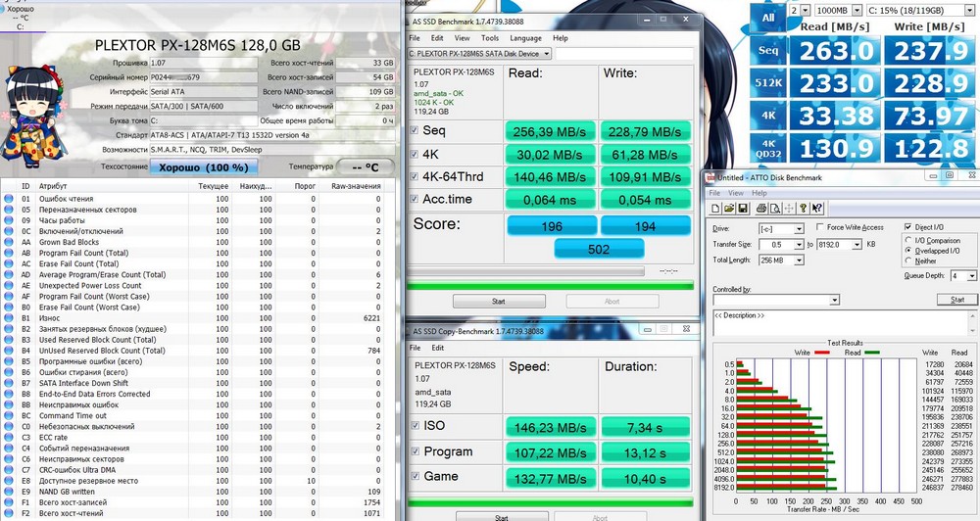Toggle the Acc.time checkbox in AS SSD
Viewport: 980px width, 521px height.
point(414,199)
